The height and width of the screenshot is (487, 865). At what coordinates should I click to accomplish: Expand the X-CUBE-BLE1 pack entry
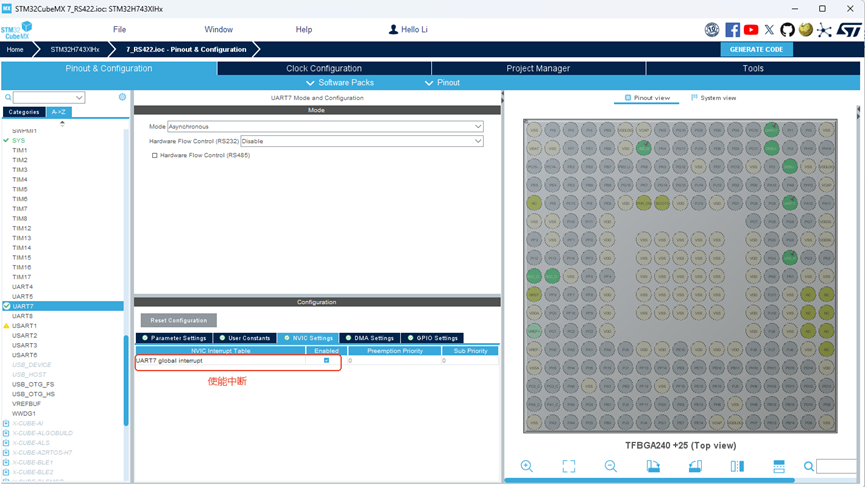[x=6, y=463]
